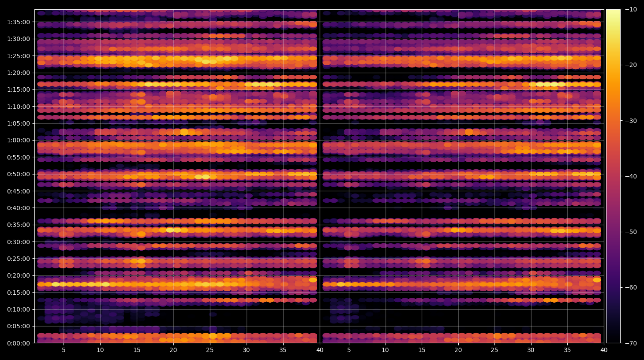Image resolution: width=644 pixels, height=360 pixels.
Task: Select the −20 colorbar tick label
Action: [x=631, y=65]
